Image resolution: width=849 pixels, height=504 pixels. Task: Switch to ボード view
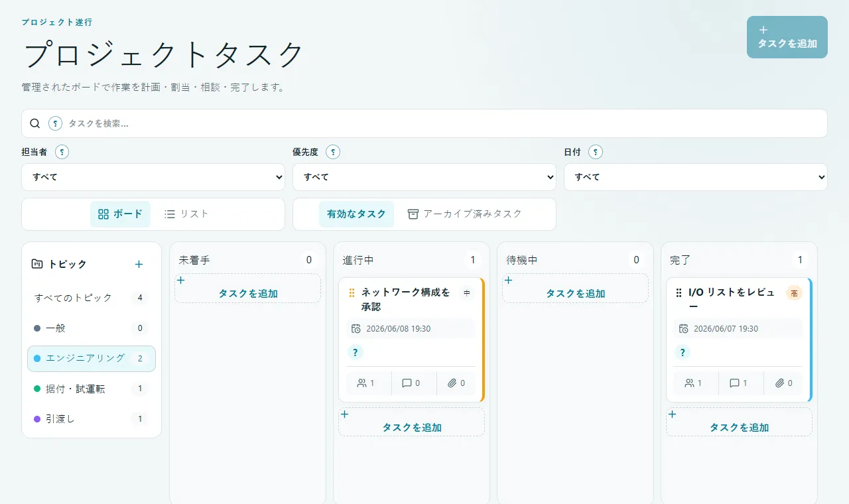120,214
